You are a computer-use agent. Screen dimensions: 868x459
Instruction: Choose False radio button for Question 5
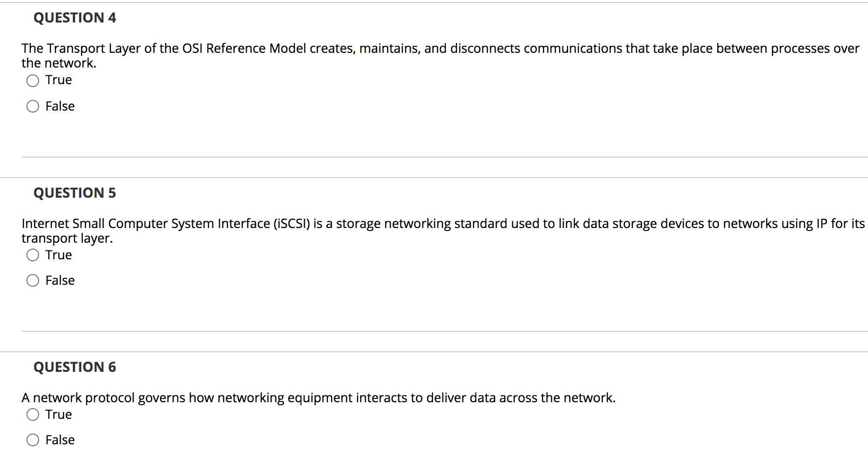[x=33, y=280]
